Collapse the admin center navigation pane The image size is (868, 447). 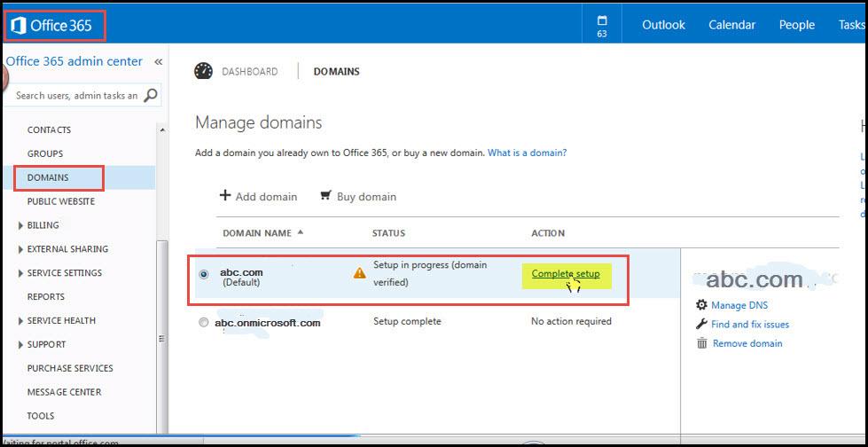[159, 61]
